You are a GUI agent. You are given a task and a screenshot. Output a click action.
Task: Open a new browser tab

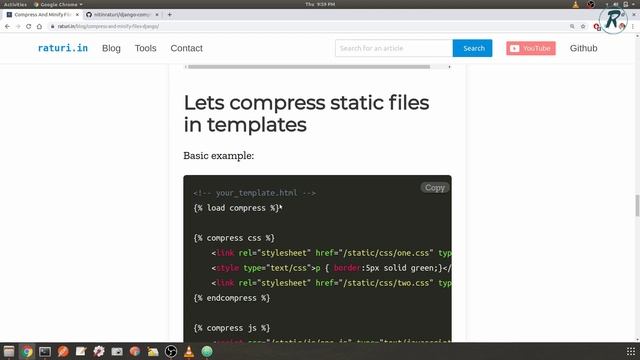click(169, 15)
